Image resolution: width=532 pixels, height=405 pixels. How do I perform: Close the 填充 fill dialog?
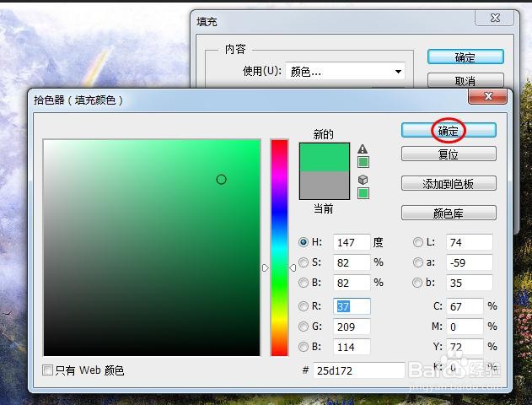[x=495, y=18]
